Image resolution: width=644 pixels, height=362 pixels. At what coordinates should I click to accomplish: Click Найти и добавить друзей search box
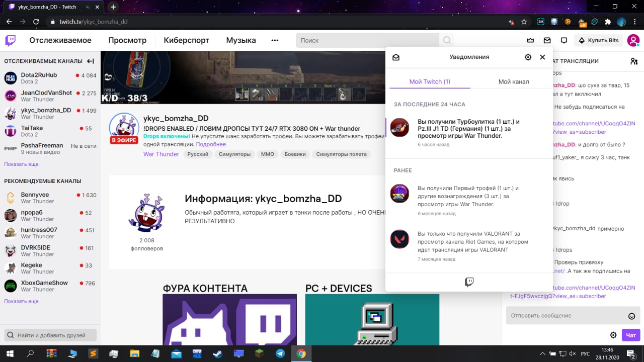point(50,335)
